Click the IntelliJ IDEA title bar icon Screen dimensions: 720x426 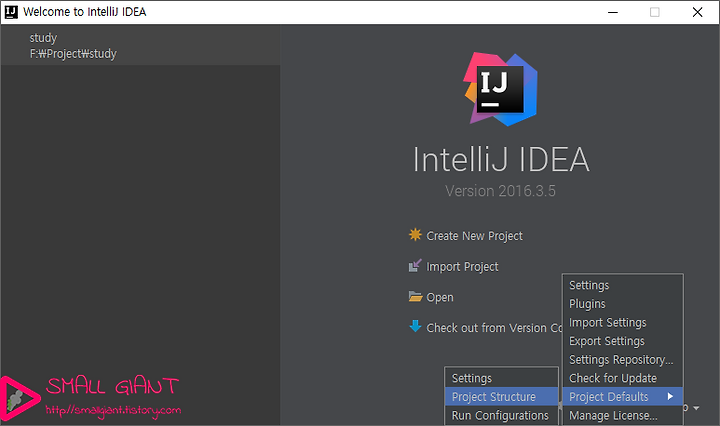pyautogui.click(x=11, y=12)
